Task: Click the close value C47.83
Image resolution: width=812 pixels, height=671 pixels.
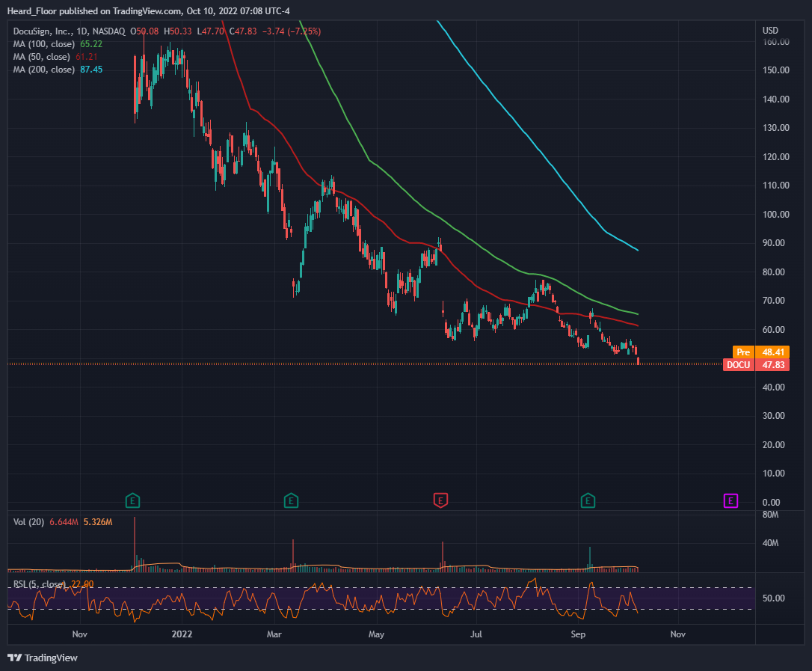Action: point(243,31)
